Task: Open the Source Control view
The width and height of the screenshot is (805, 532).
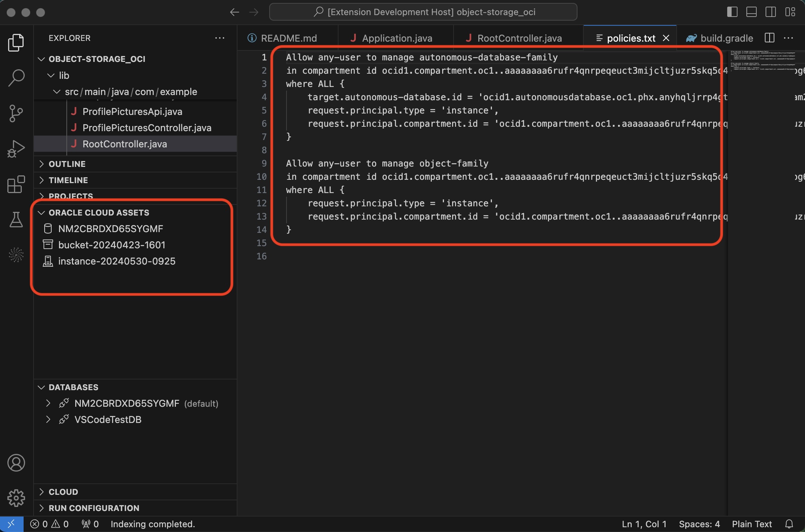Action: point(16,113)
